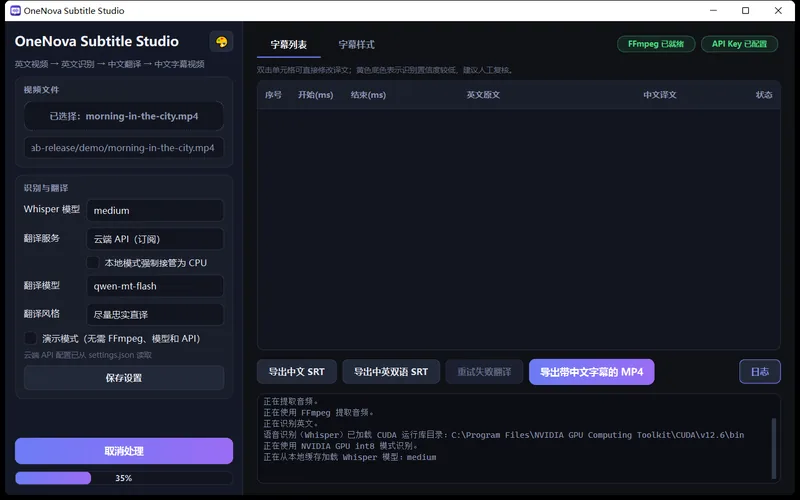Click the 35% progress bar
This screenshot has width=800, height=500.
(124, 478)
